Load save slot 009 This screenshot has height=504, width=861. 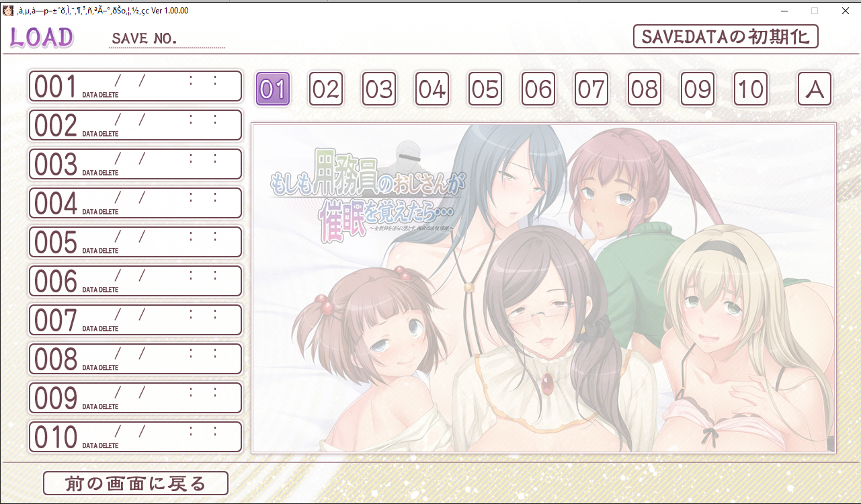click(x=135, y=398)
